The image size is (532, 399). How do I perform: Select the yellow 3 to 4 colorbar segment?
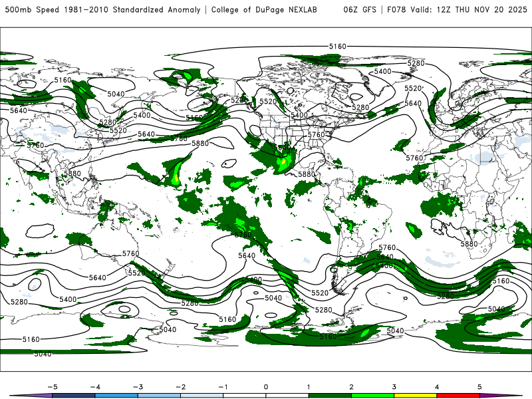pos(415,396)
